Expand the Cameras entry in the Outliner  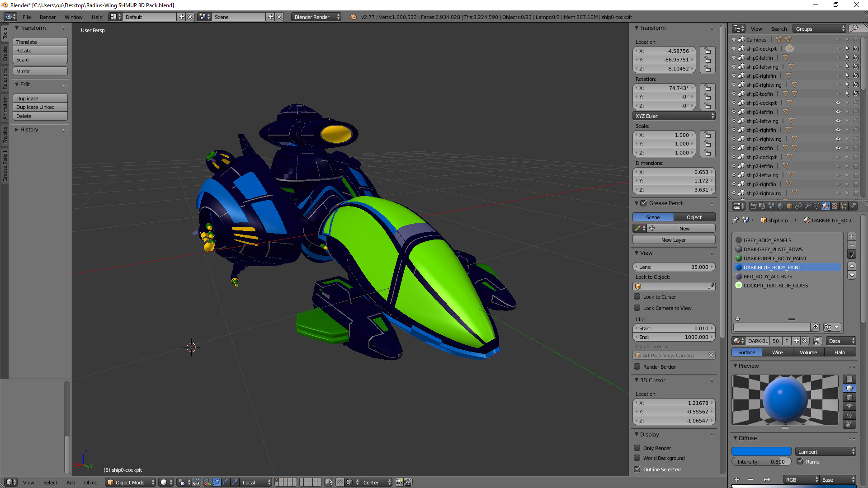733,39
